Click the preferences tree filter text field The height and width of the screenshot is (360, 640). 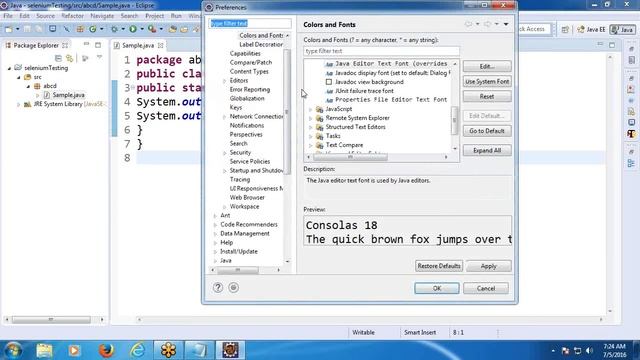click(250, 24)
